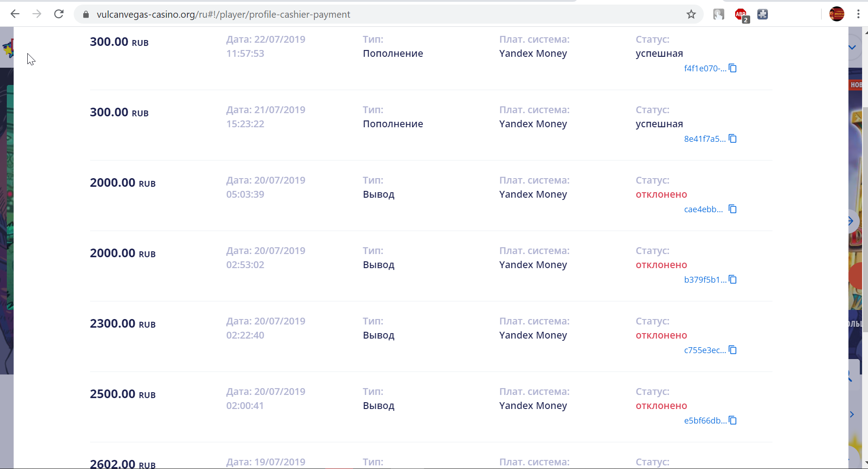Open the cae4ebb transaction link
Image resolution: width=868 pixels, height=469 pixels.
click(703, 210)
